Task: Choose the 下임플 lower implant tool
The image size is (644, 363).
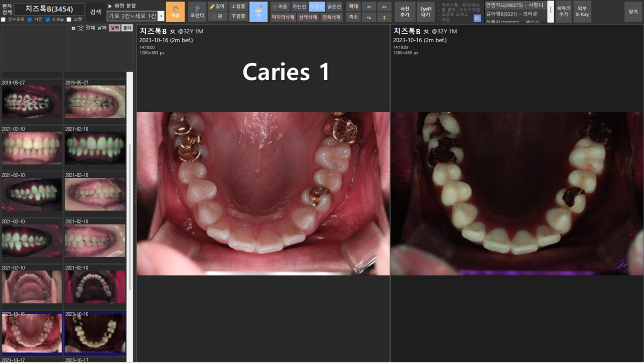Action: 238,17
